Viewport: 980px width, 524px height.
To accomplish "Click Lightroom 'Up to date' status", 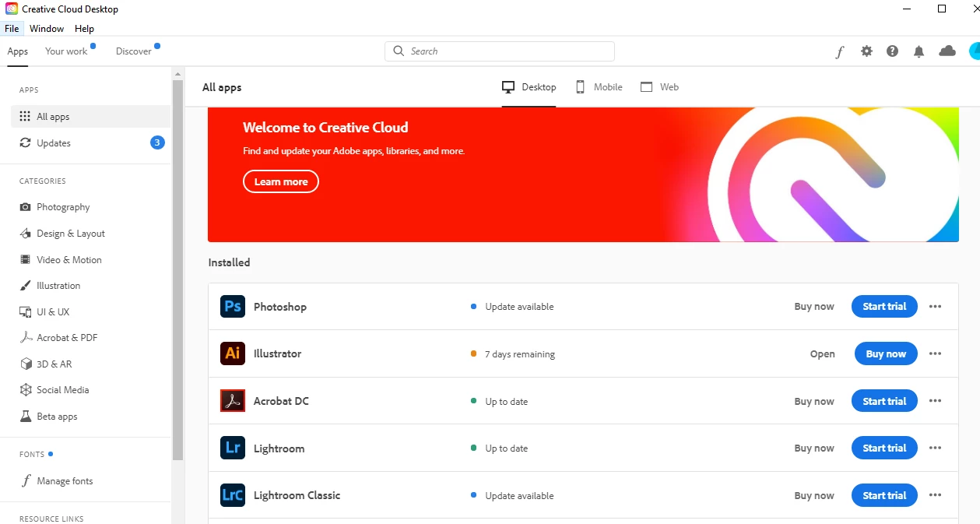I will pyautogui.click(x=499, y=448).
